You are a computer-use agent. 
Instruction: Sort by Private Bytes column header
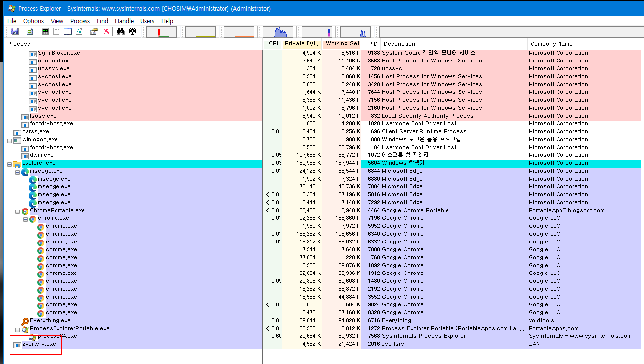(x=302, y=44)
